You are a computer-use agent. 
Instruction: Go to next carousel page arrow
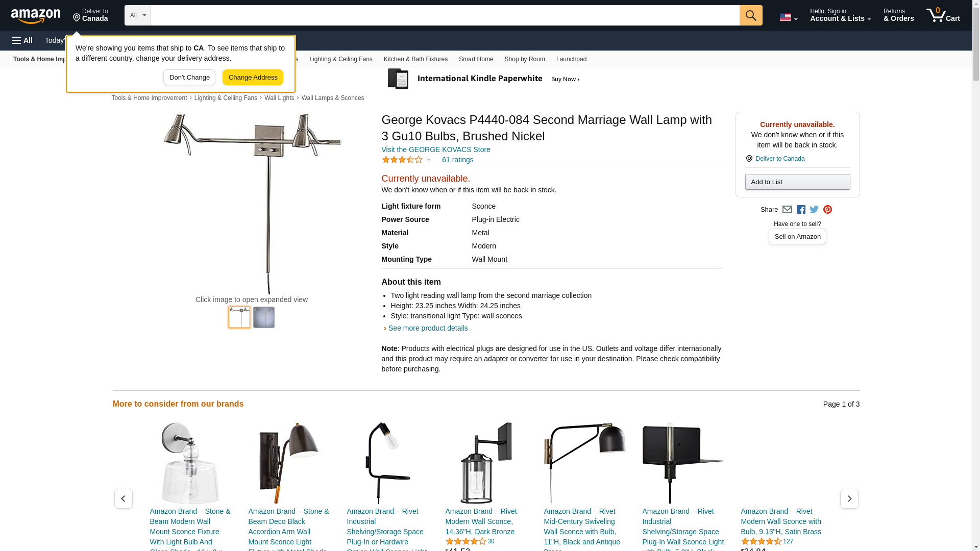pyautogui.click(x=849, y=499)
